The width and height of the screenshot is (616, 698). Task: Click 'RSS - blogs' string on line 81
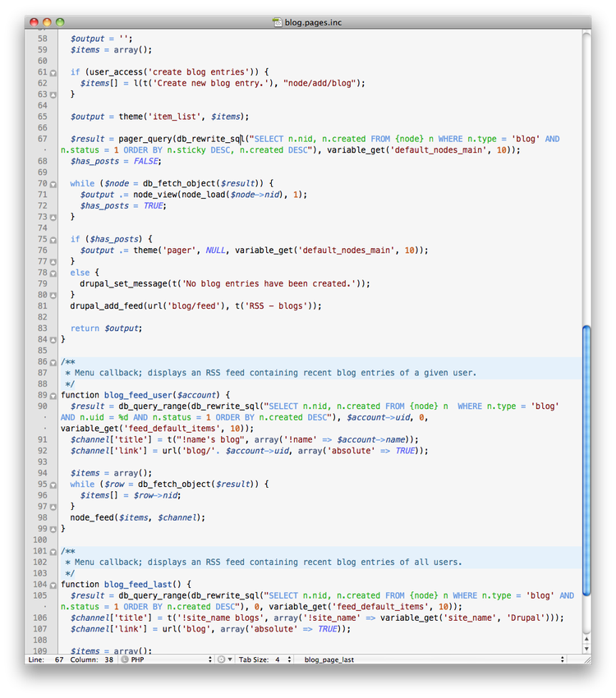tap(276, 305)
